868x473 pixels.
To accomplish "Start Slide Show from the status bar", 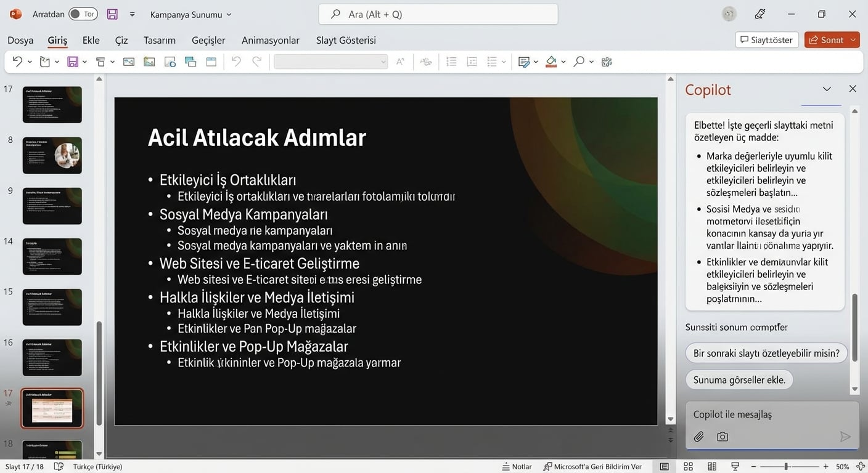I will pyautogui.click(x=734, y=466).
